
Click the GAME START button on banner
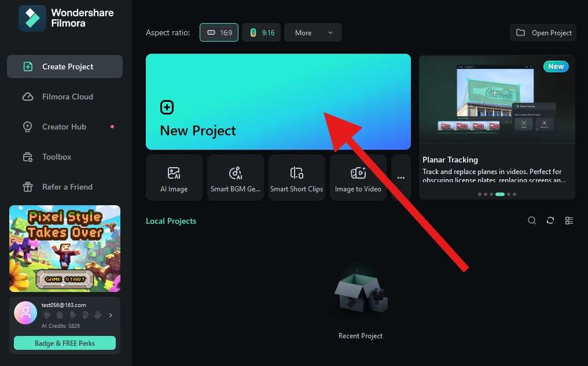pyautogui.click(x=65, y=279)
